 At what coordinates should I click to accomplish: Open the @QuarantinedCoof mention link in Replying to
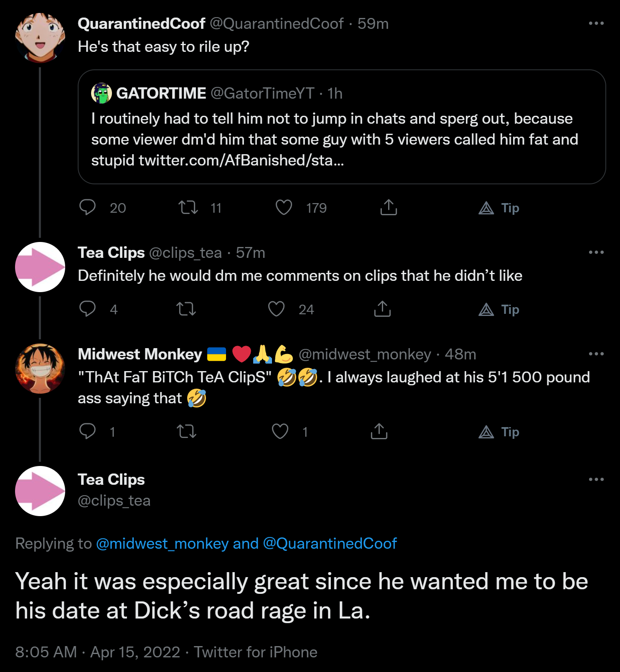330,543
